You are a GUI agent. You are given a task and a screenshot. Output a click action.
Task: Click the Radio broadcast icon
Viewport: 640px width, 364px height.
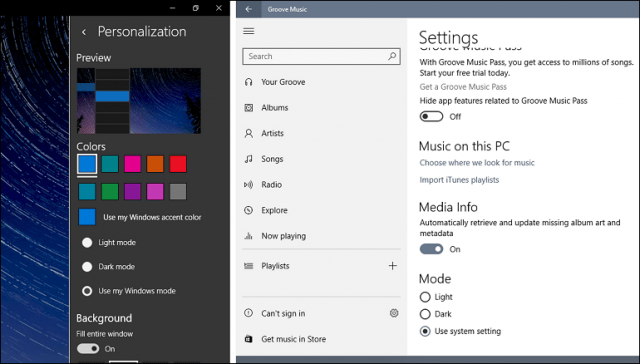[x=248, y=184]
